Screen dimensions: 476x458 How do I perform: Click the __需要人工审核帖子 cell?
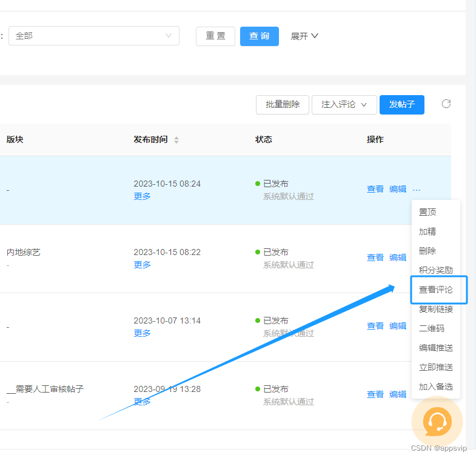point(45,389)
